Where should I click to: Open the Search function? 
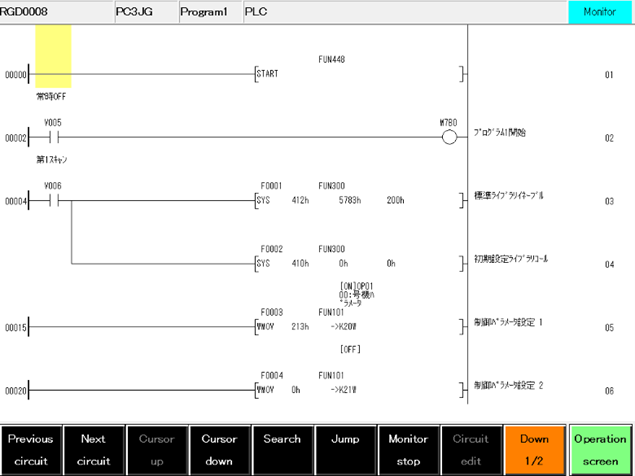[282, 450]
